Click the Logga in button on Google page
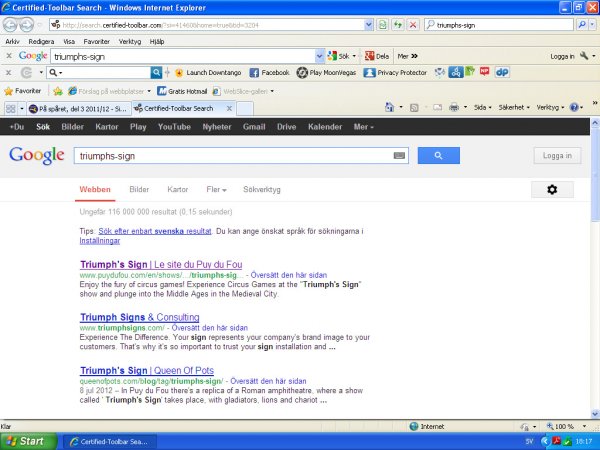 [557, 156]
